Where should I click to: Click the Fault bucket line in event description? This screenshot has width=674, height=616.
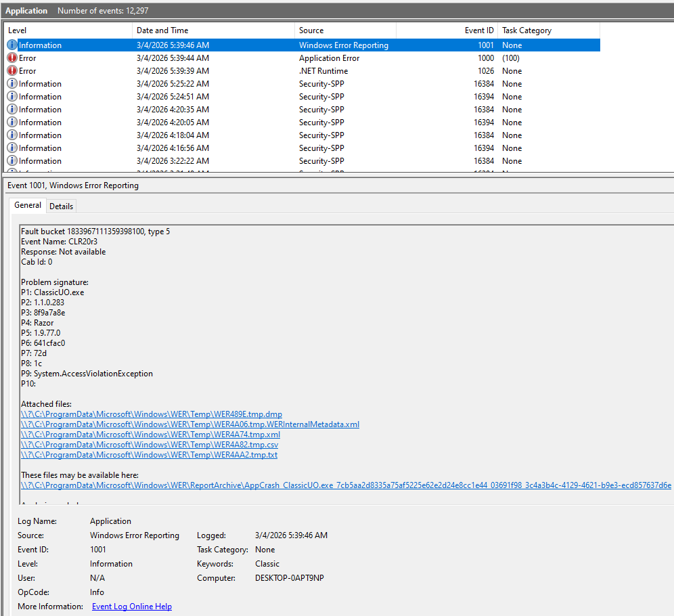(x=95, y=232)
